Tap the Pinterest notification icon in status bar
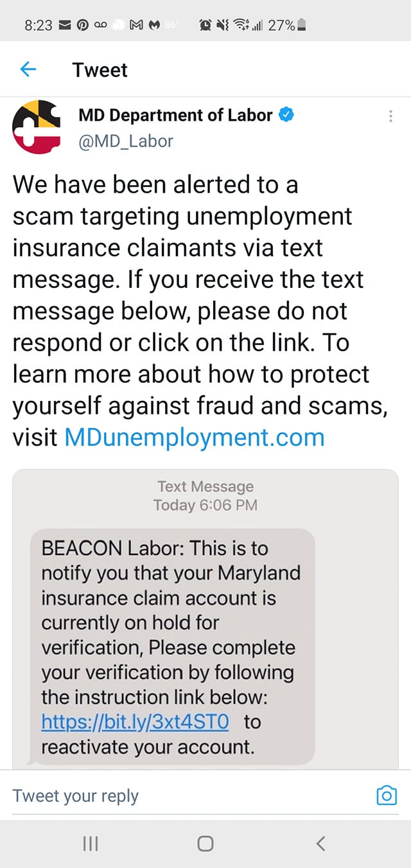Image resolution: width=411 pixels, height=868 pixels. point(83,26)
